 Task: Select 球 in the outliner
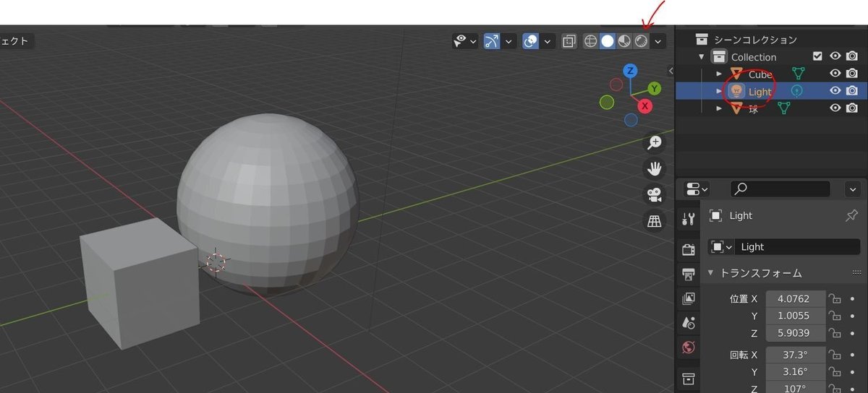754,109
